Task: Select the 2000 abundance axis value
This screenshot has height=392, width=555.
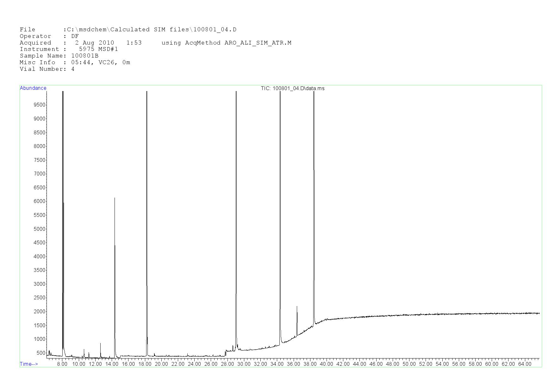Action: 39,311
